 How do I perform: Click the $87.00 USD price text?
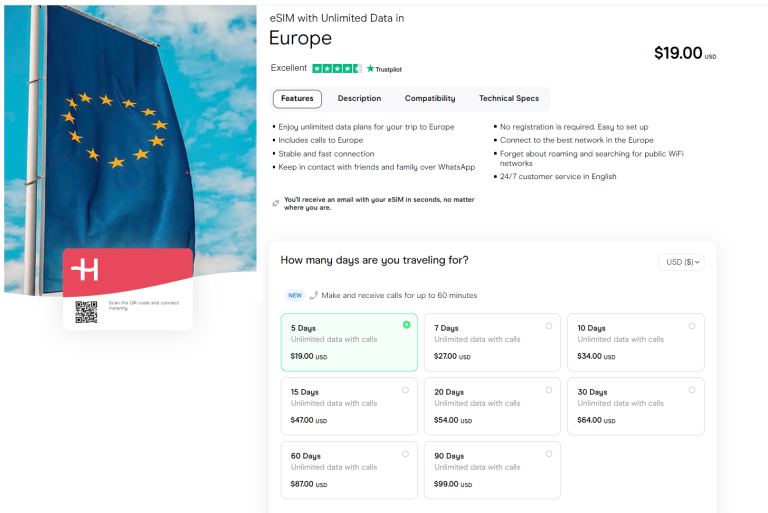pyautogui.click(x=309, y=484)
